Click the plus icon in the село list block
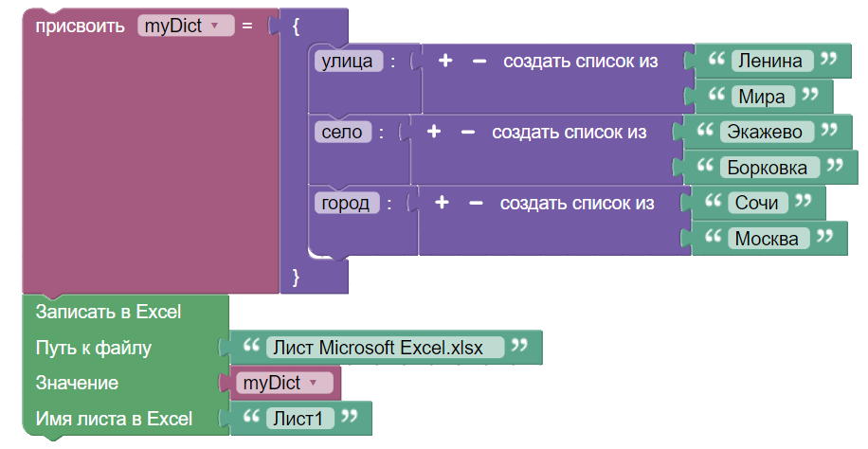The image size is (868, 449). [434, 132]
